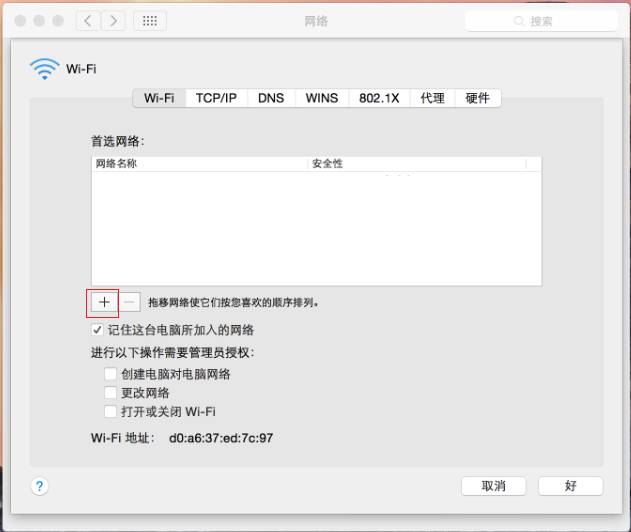Screen dimensions: 631x532
Task: Switch to the DNS tab
Action: tap(271, 98)
